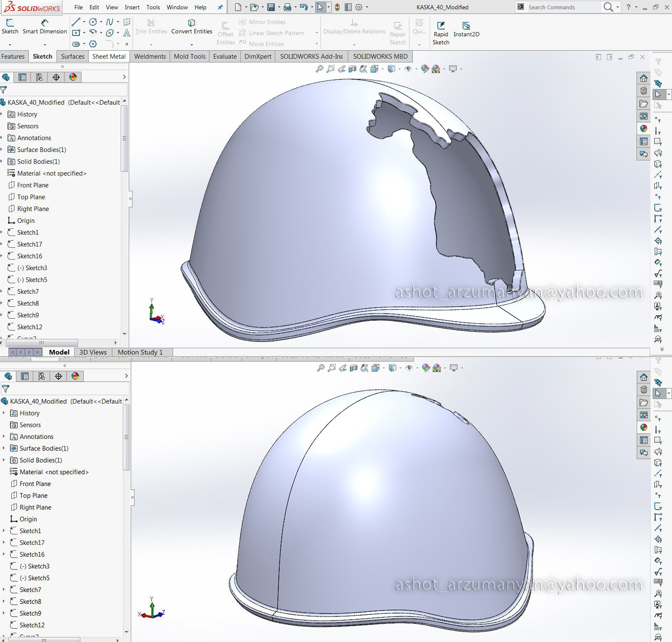Open ConfigurationManager tab in the upper panel
This screenshot has width=672, height=642.
tap(39, 77)
